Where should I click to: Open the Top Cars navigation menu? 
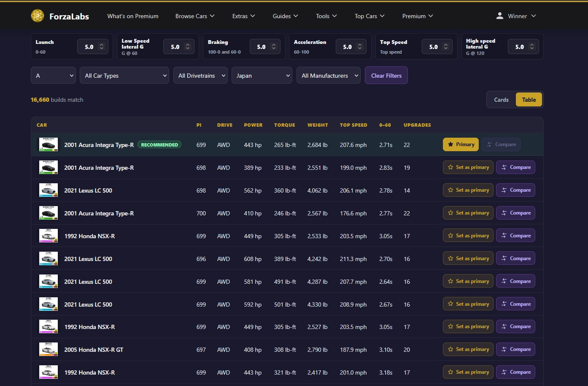(x=370, y=16)
